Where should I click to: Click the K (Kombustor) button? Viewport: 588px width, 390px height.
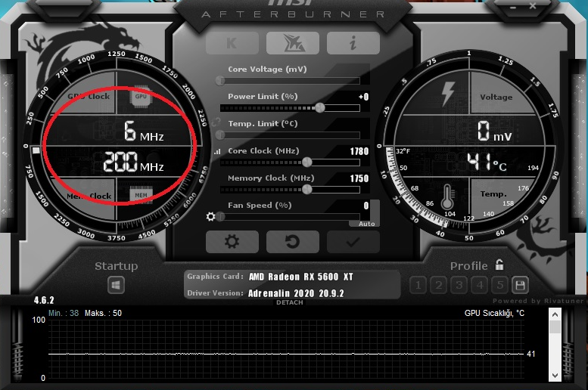(232, 43)
